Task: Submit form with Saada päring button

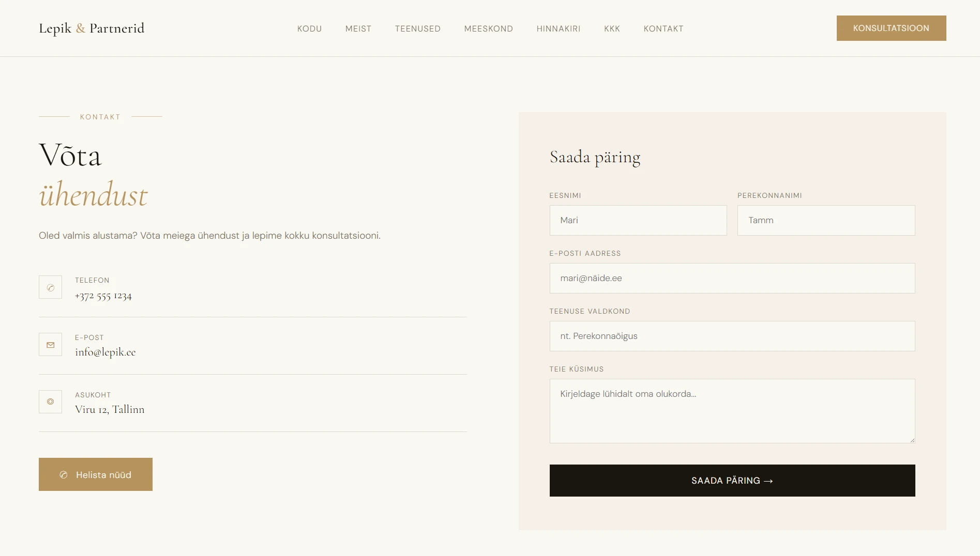Action: click(x=732, y=481)
